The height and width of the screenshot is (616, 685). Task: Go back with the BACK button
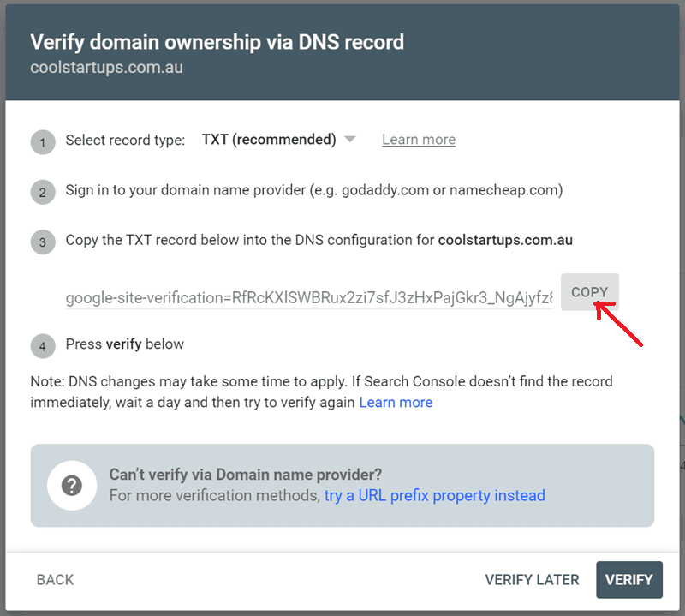(x=55, y=580)
